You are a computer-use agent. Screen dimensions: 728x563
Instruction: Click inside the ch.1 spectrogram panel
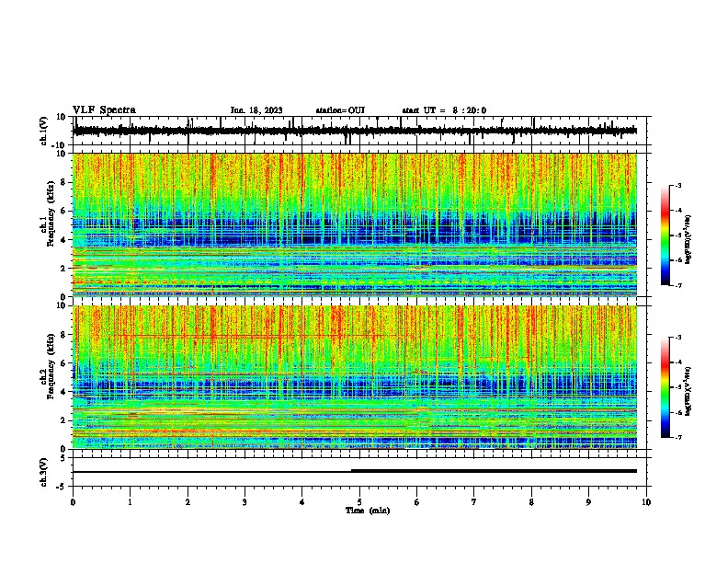coord(354,224)
